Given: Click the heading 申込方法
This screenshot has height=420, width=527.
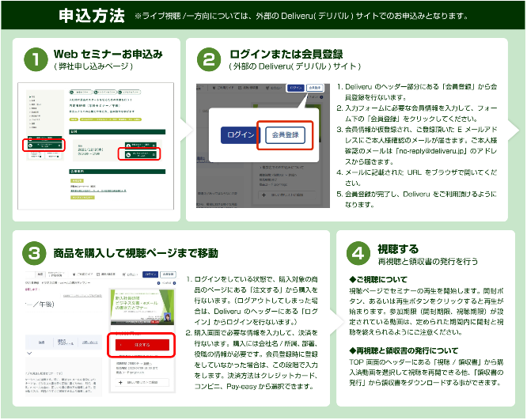Looking at the screenshot, I should (92, 16).
